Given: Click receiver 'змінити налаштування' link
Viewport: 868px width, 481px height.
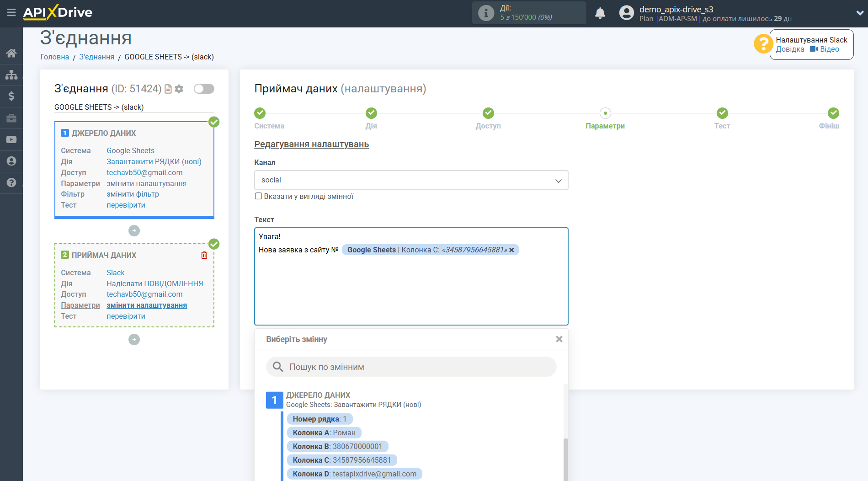Looking at the screenshot, I should [x=147, y=305].
